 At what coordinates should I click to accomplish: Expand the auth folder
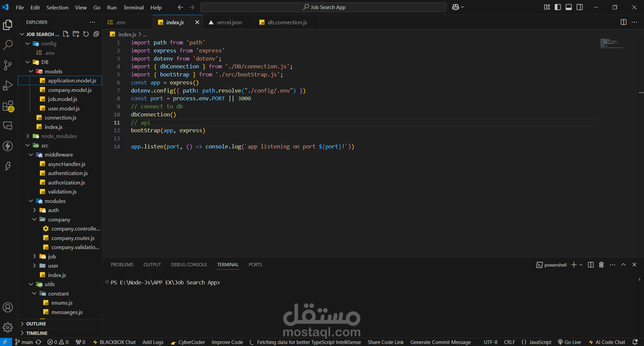tap(34, 210)
